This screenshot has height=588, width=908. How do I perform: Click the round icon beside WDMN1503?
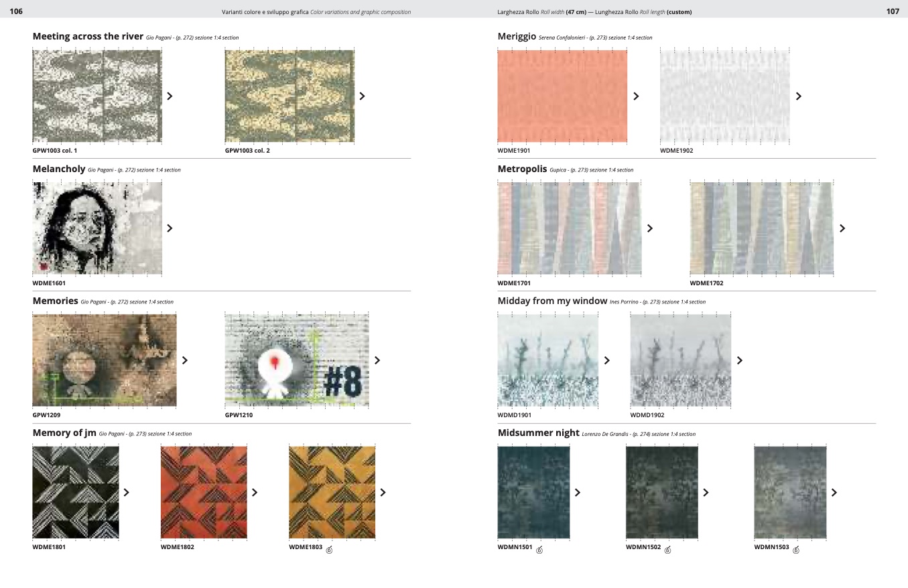pos(796,550)
